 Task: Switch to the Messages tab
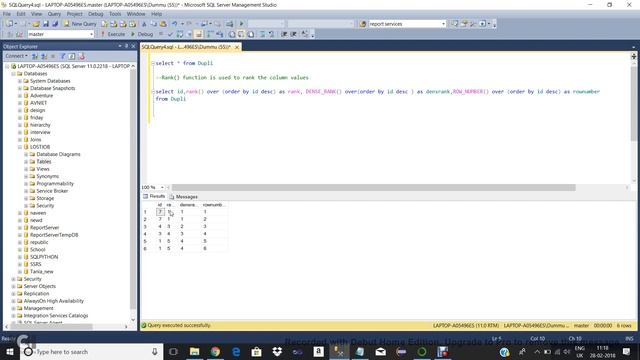click(x=184, y=197)
